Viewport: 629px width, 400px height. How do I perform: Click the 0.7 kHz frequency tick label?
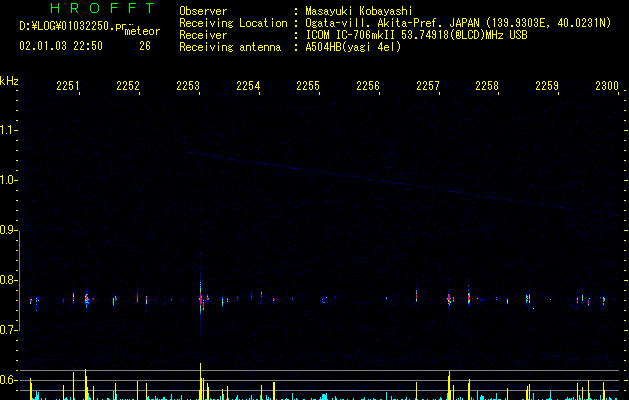[x=8, y=330]
